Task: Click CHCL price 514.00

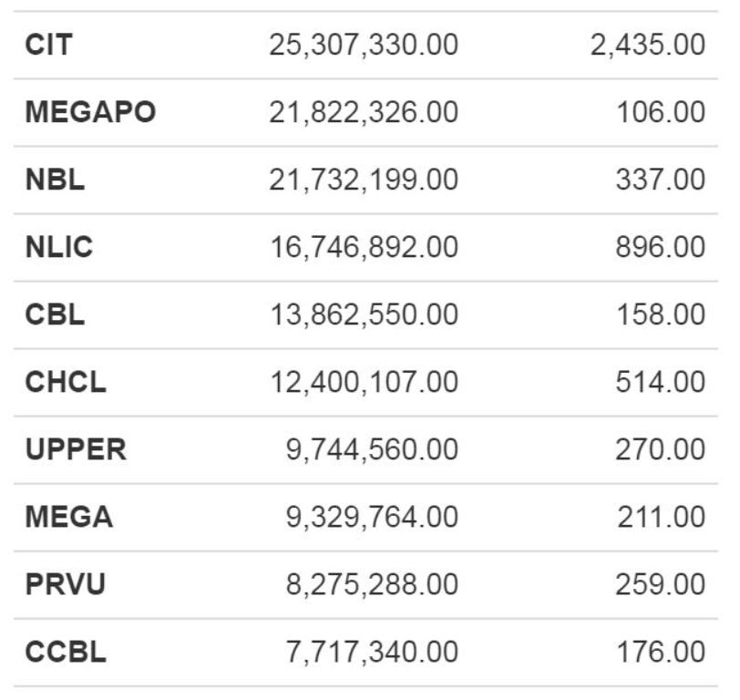Action: 660,382
